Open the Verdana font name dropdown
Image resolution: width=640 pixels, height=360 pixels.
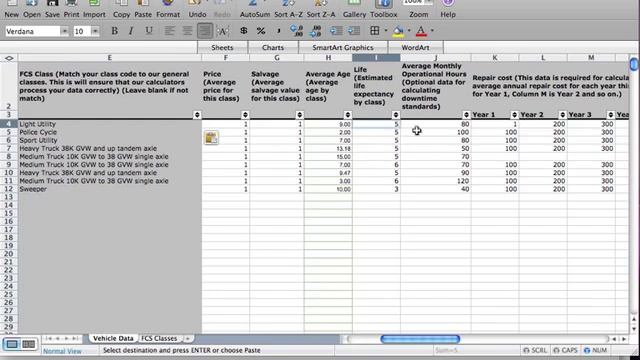pyautogui.click(x=64, y=31)
